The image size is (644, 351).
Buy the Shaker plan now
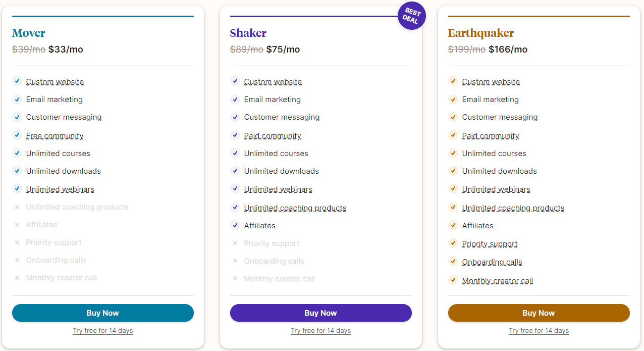pyautogui.click(x=321, y=313)
